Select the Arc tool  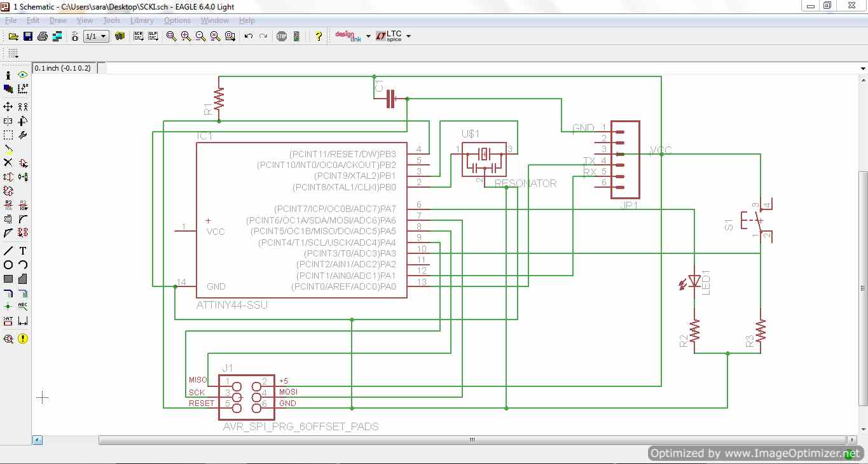[23, 265]
